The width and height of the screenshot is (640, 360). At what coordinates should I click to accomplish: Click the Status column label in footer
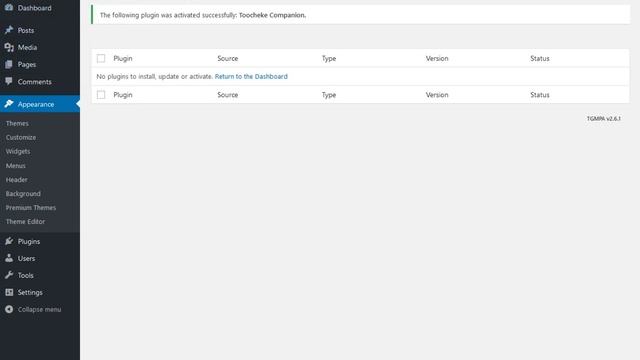coord(540,95)
